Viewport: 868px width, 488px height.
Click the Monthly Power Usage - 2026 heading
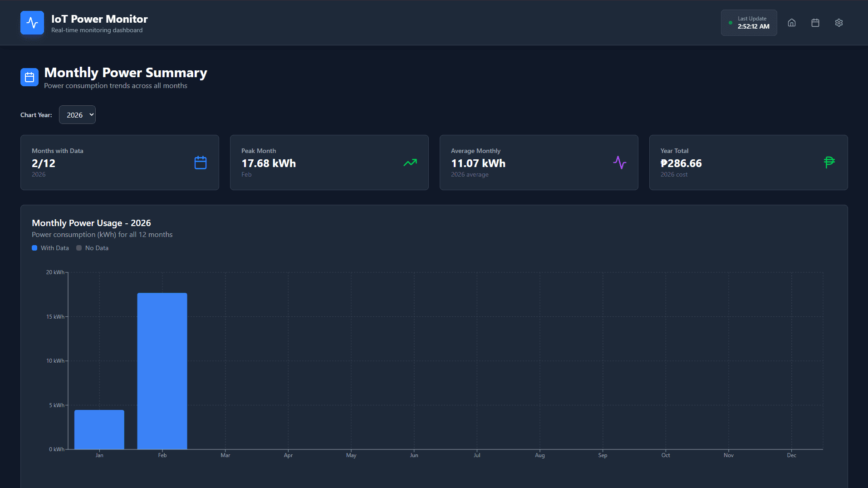click(91, 223)
